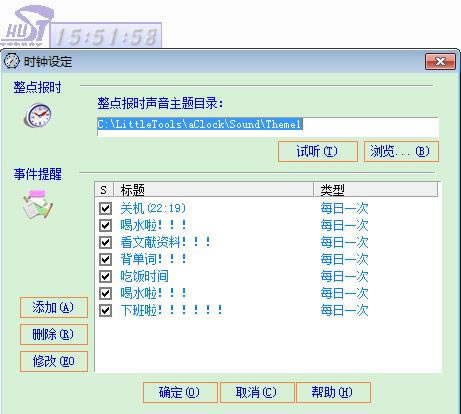461x414 pixels.
Task: Click the event reminder notes icon
Action: [x=37, y=204]
